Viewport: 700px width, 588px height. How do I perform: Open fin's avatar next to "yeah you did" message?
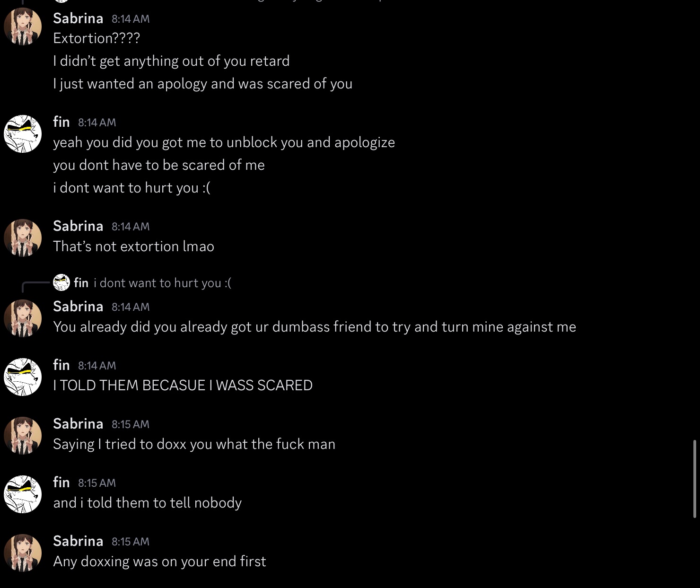(x=23, y=134)
